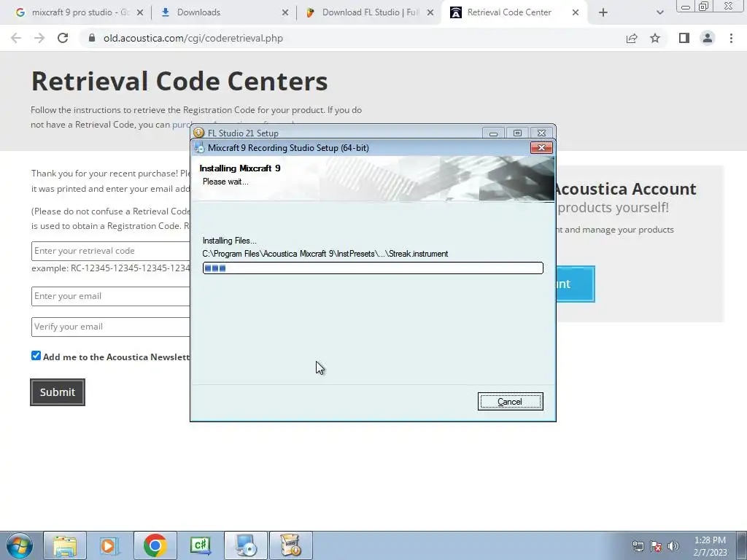Image resolution: width=747 pixels, height=560 pixels.
Task: Close the FL Studio 21 Setup window
Action: point(541,133)
